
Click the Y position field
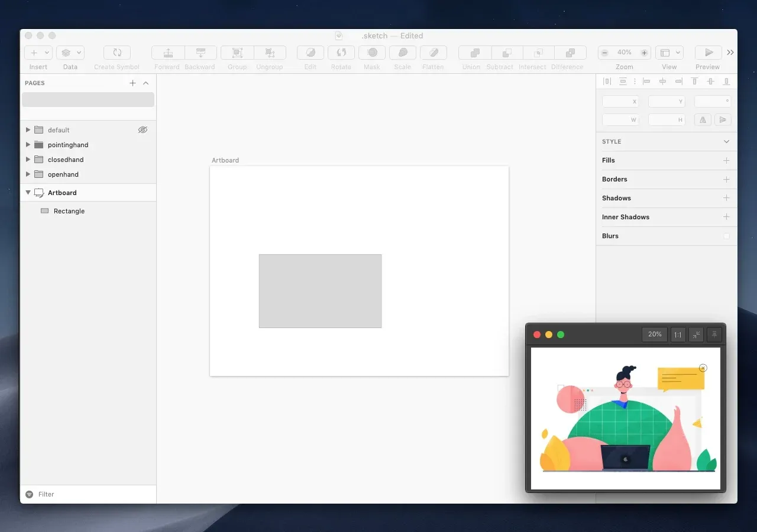pyautogui.click(x=667, y=102)
